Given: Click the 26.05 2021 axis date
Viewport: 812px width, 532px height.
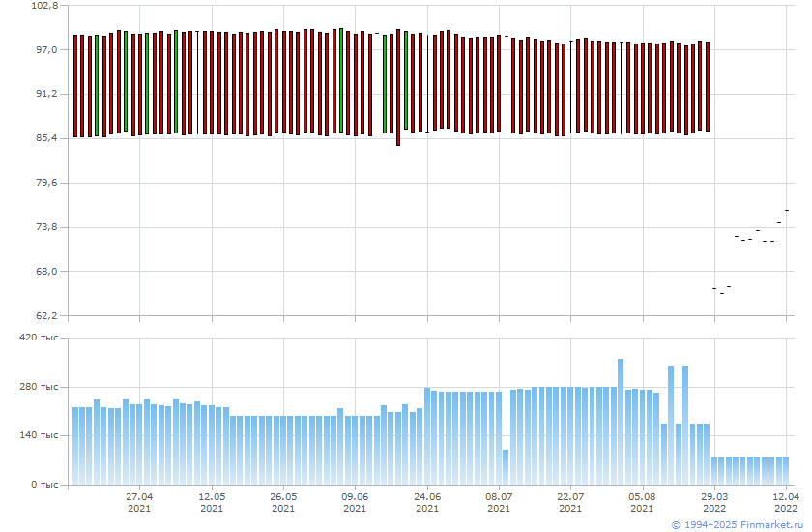Looking at the screenshot, I should click(x=283, y=500).
